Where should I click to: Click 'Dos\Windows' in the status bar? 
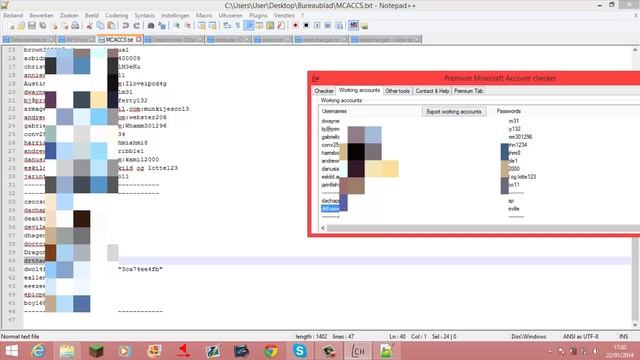(529, 337)
